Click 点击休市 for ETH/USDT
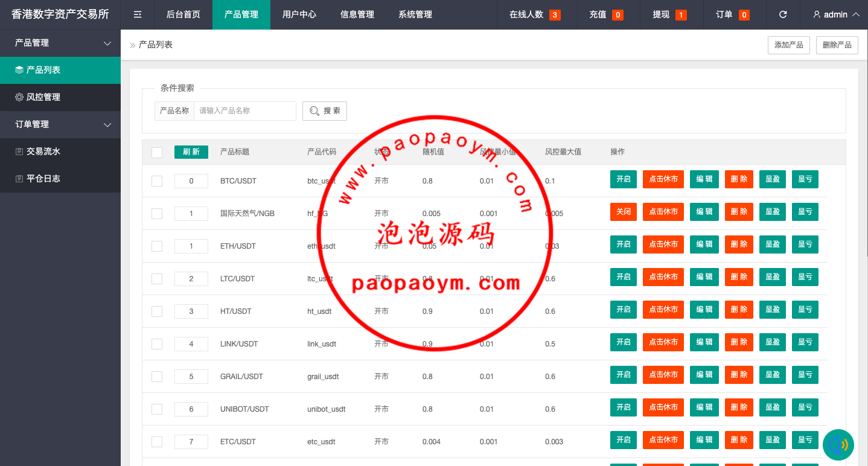 coord(663,244)
